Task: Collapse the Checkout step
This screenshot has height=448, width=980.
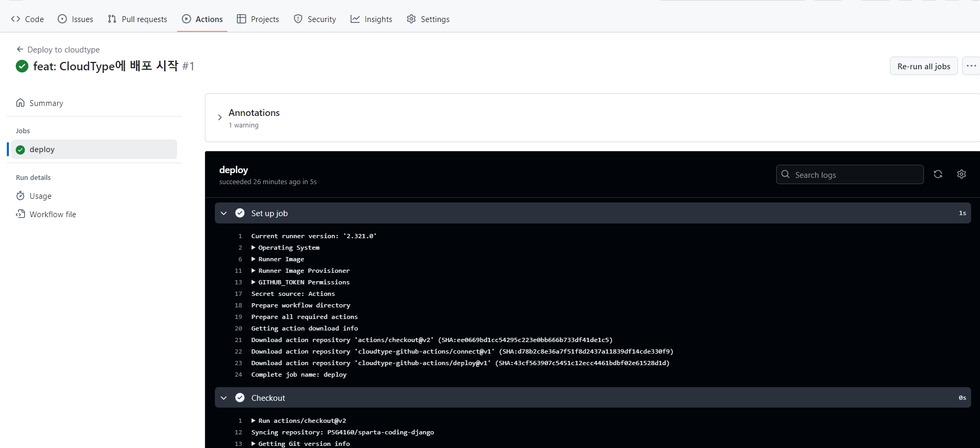Action: click(x=224, y=398)
